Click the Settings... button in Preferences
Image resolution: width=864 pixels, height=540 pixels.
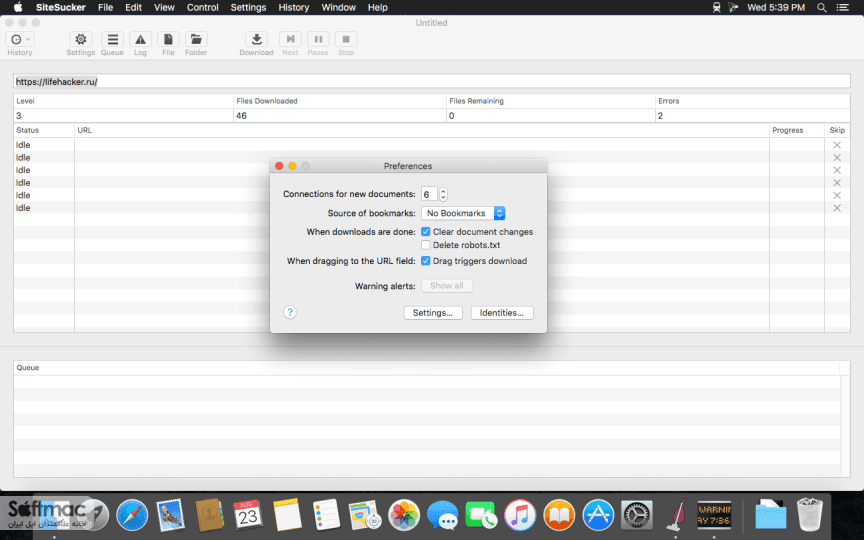[433, 312]
